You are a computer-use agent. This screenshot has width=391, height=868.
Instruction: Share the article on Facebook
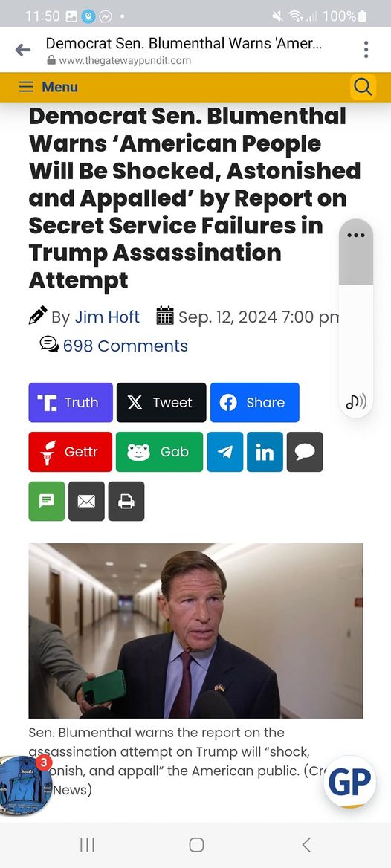pos(255,403)
